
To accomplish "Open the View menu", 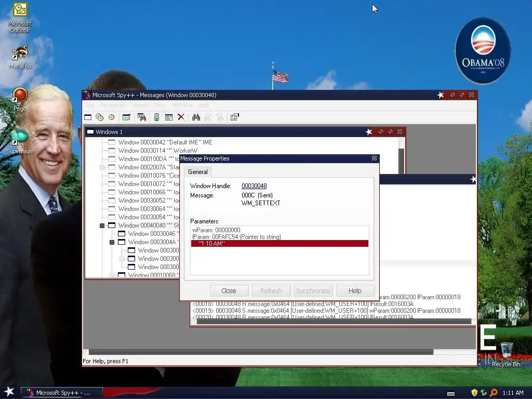I will (x=160, y=105).
